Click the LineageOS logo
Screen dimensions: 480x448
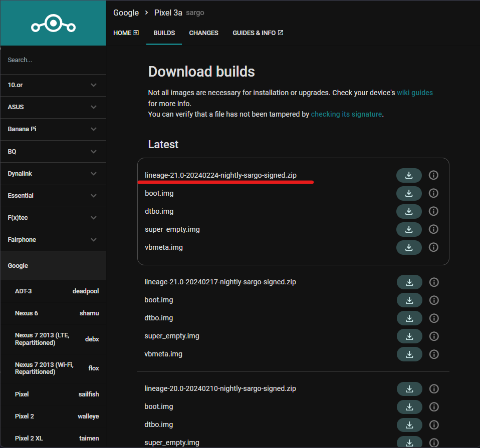coord(53,23)
